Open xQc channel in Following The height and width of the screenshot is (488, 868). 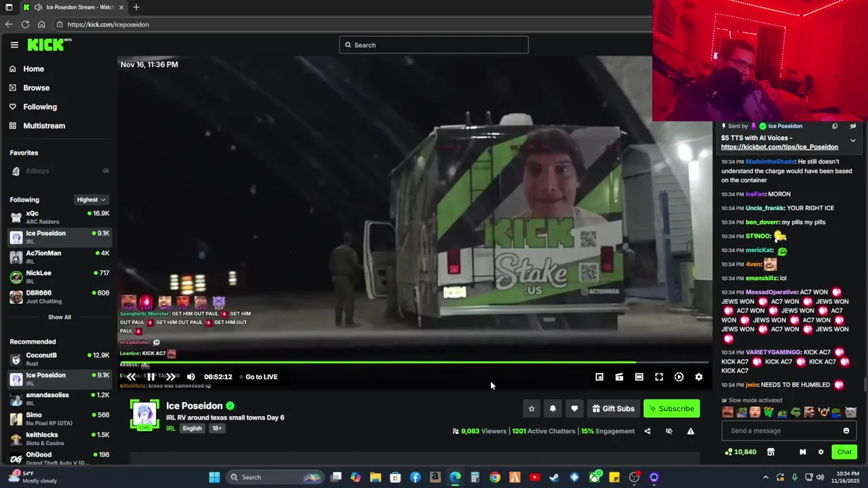(x=60, y=218)
